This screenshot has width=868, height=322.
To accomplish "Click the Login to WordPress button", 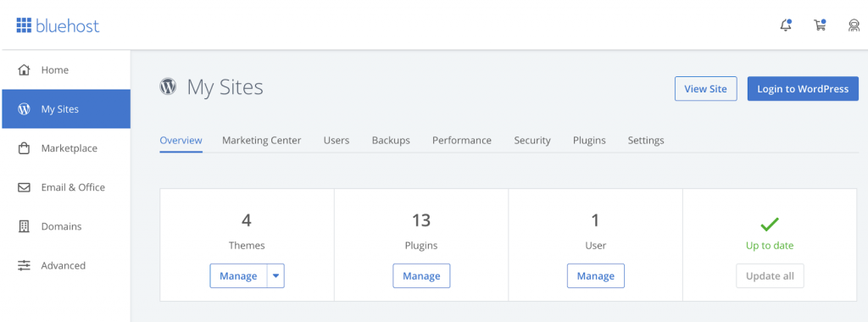I will pyautogui.click(x=803, y=88).
